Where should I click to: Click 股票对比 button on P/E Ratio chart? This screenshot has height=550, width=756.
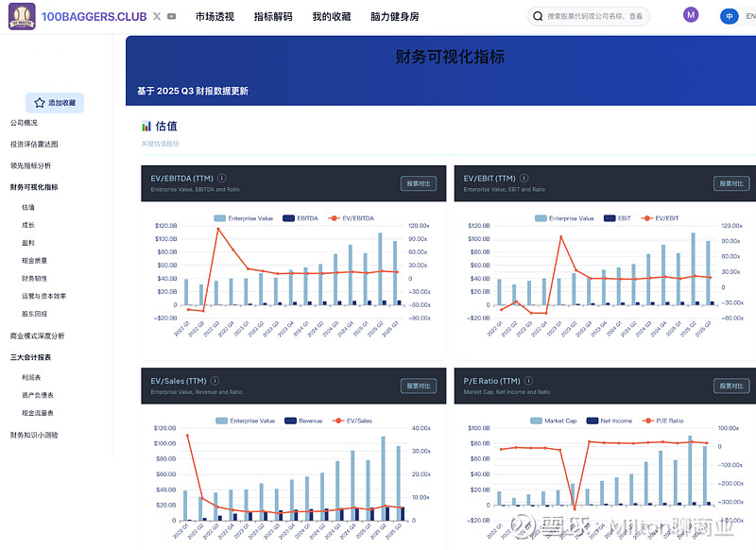tap(731, 387)
